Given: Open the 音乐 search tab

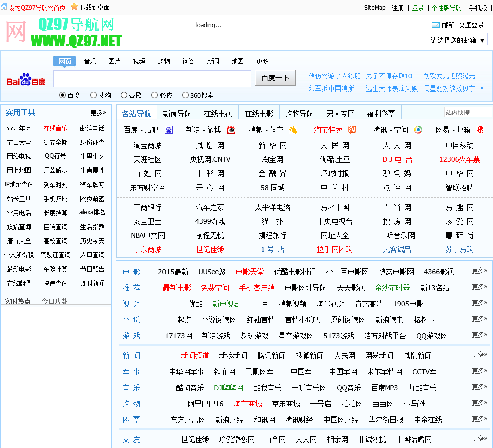Looking at the screenshot, I should click(x=90, y=61).
